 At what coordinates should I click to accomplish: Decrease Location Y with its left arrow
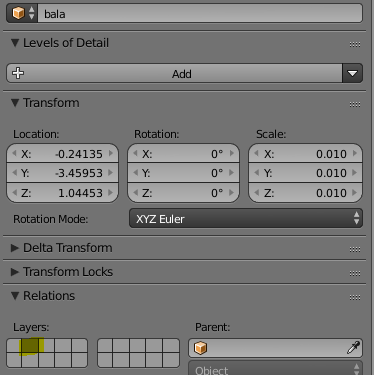pyautogui.click(x=14, y=173)
